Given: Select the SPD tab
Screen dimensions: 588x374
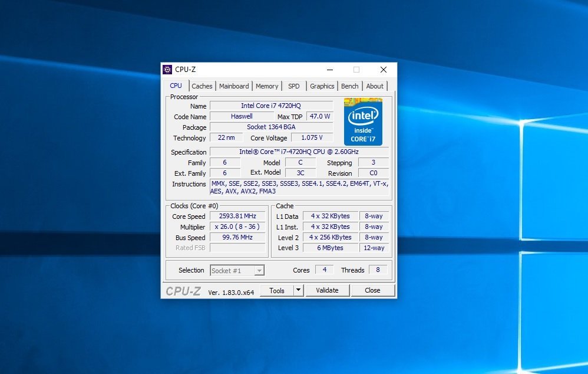Looking at the screenshot, I should click(x=294, y=86).
